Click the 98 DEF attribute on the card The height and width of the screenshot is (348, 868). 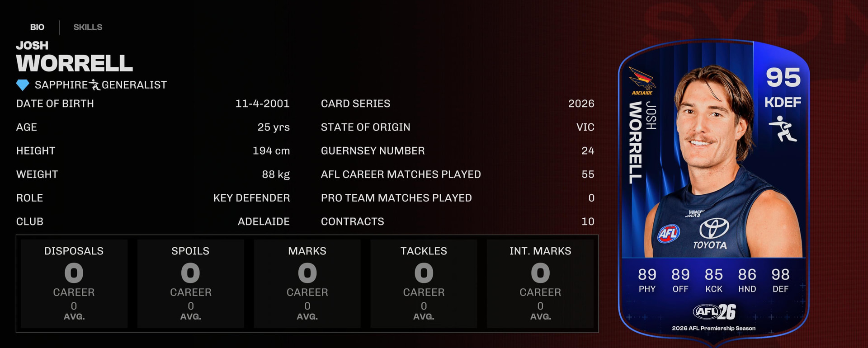click(780, 280)
